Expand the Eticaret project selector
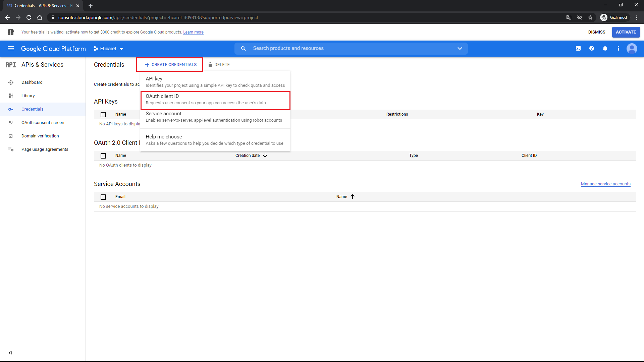This screenshot has width=644, height=362. (x=108, y=49)
